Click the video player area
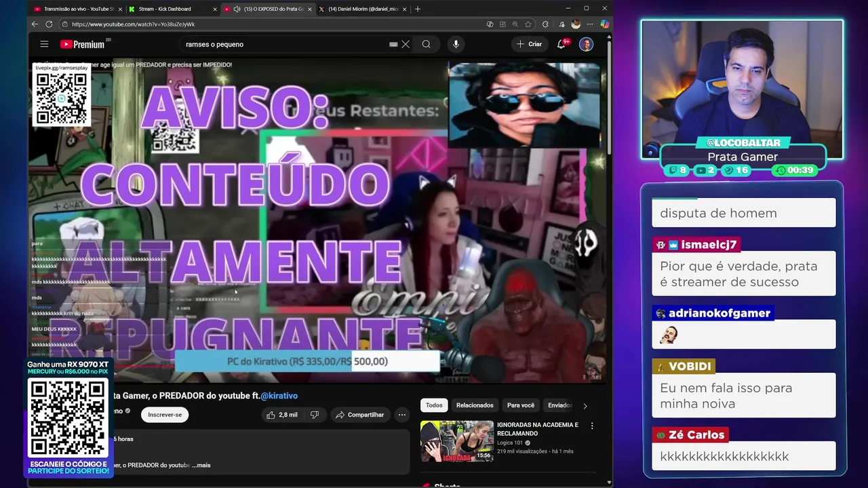 click(x=317, y=220)
